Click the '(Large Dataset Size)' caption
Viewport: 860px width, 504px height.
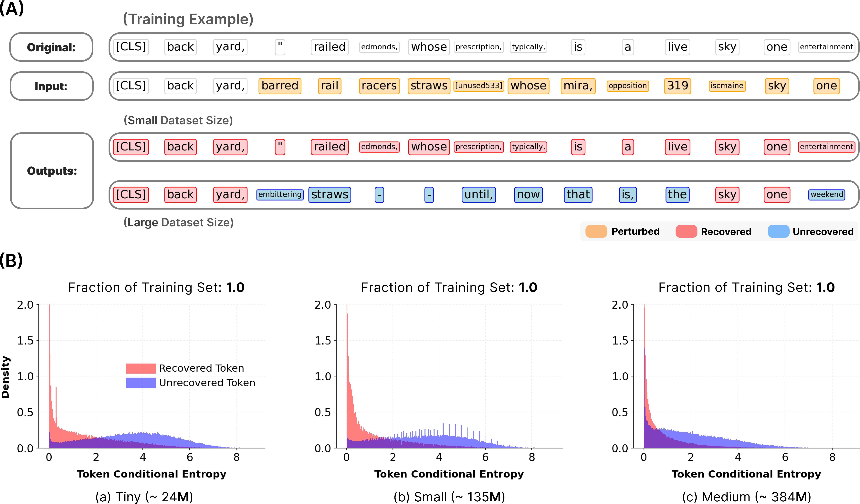point(178,222)
